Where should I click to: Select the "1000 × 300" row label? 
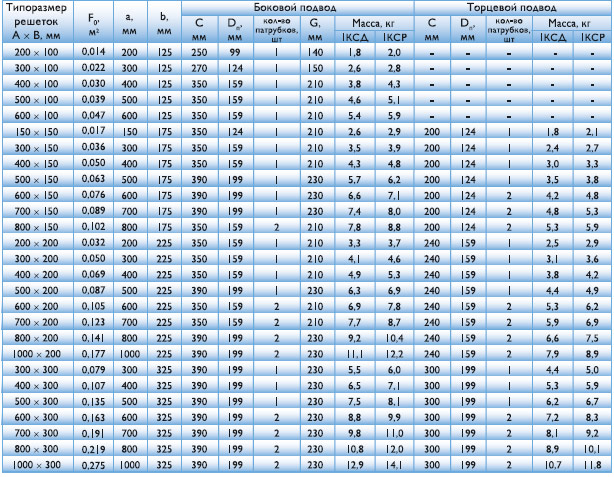(x=36, y=465)
